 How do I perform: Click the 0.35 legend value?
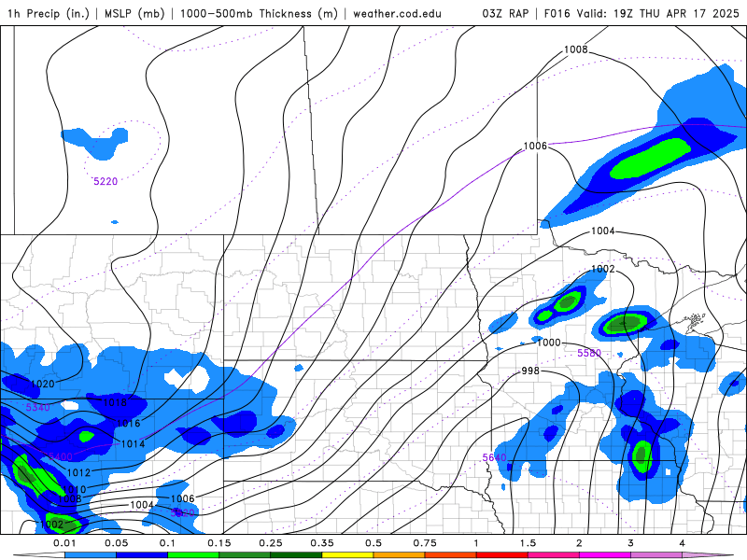(x=322, y=543)
